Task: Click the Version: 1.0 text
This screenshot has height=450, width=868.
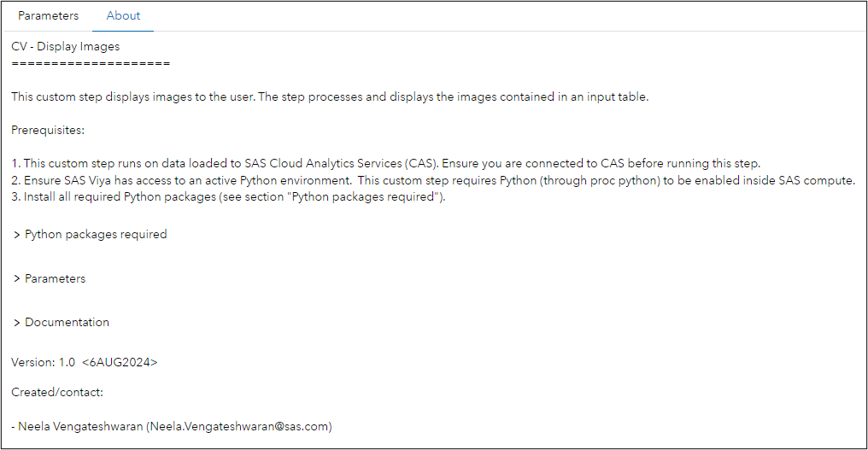Action: (x=44, y=362)
